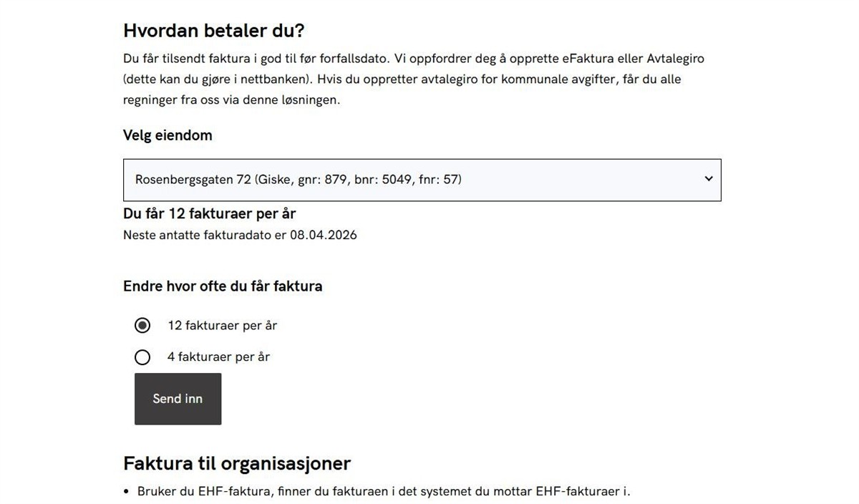Viewport: 859px width, 504px height.
Task: Click the bullet marker before "Bruker du EHF-faktura"
Action: pos(127,492)
